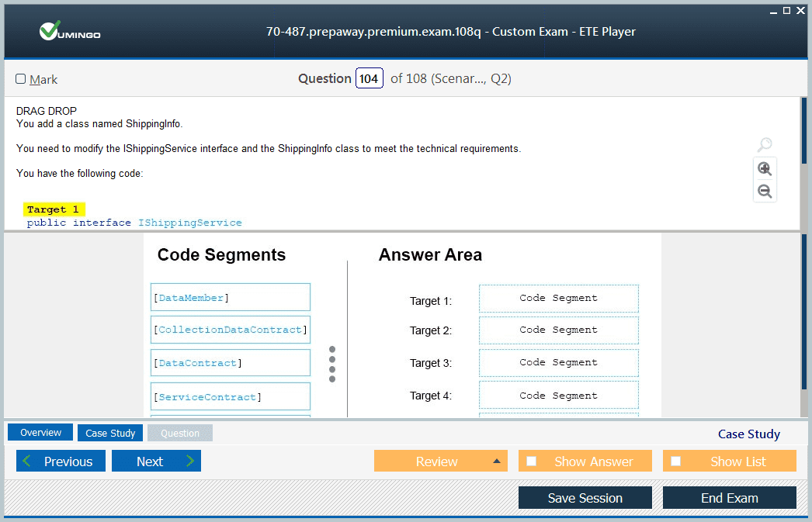
Task: Switch to the Case Study tab
Action: [x=109, y=433]
